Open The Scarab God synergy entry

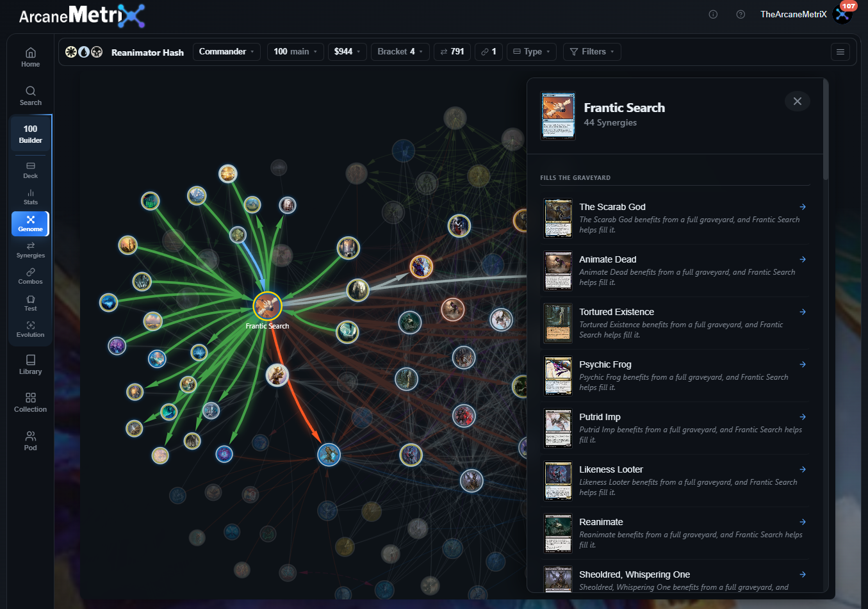675,218
